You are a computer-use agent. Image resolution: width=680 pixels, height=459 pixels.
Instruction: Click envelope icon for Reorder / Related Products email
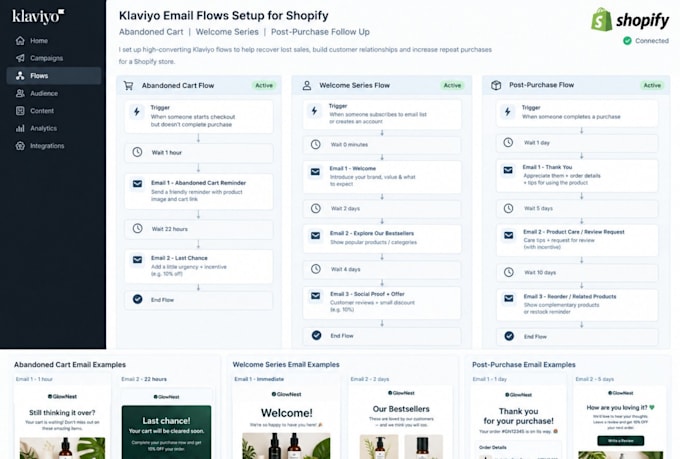coord(509,298)
